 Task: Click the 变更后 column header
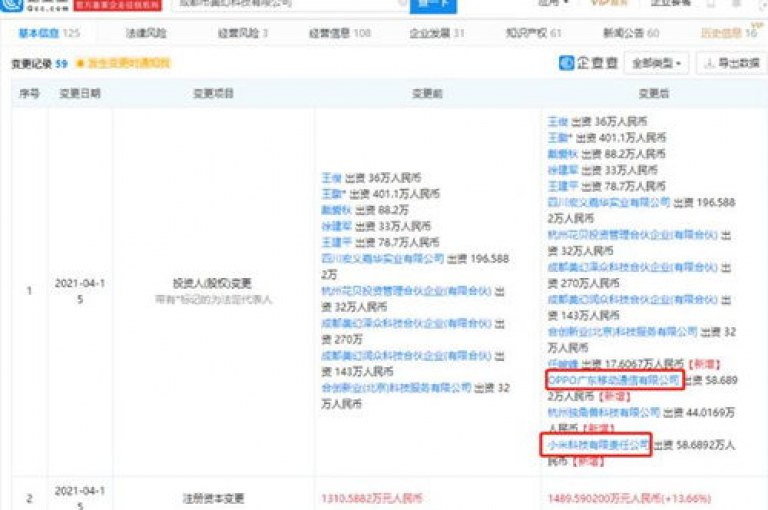click(x=654, y=93)
